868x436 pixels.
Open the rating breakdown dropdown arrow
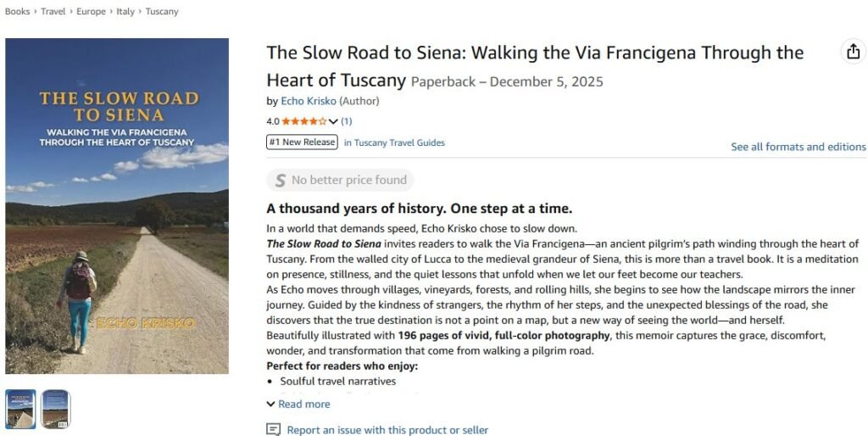click(x=333, y=121)
